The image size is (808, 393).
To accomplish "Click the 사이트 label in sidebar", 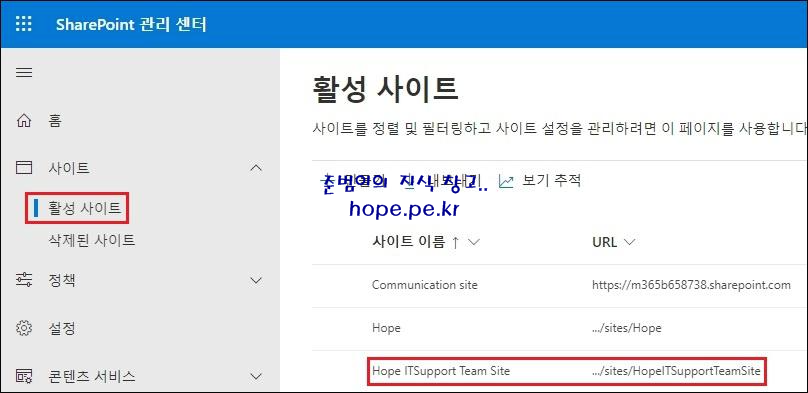I will coord(69,168).
